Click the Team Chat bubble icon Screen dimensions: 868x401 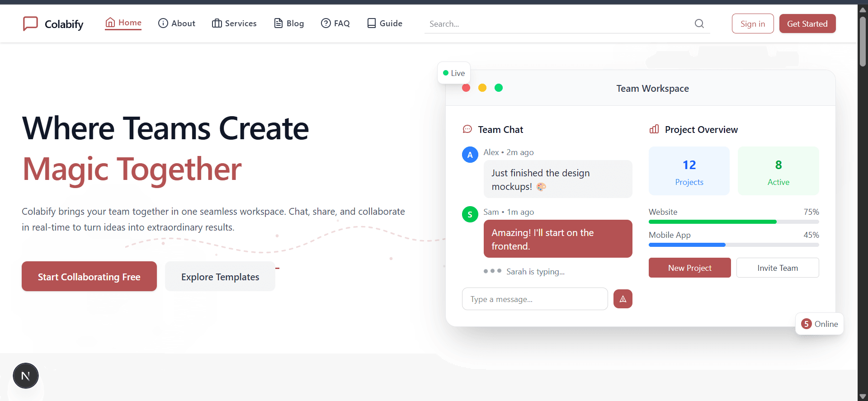click(467, 129)
